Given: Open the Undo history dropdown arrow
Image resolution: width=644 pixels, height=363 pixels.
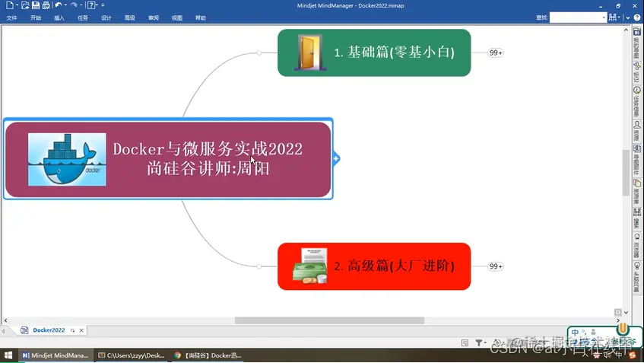Looking at the screenshot, I should [65, 5].
